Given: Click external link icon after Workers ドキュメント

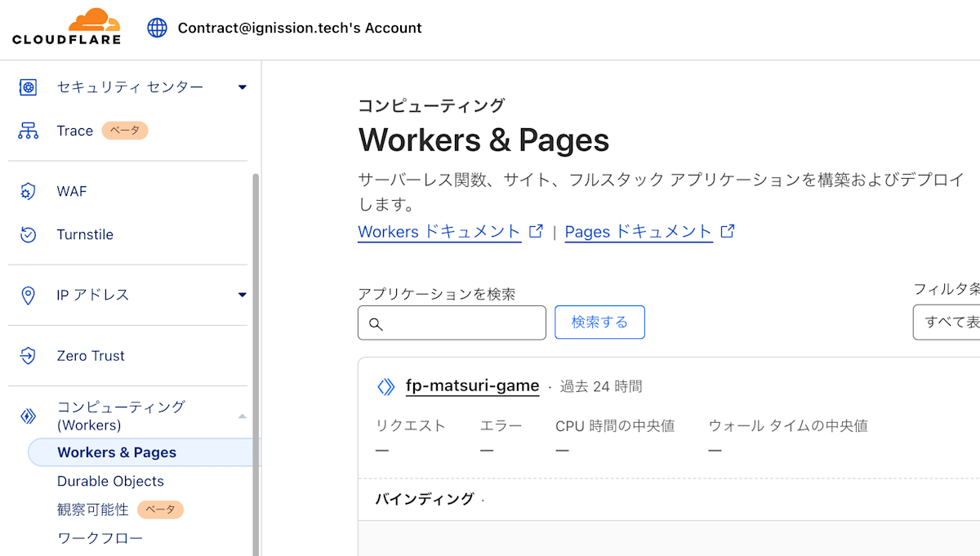Looking at the screenshot, I should (536, 231).
